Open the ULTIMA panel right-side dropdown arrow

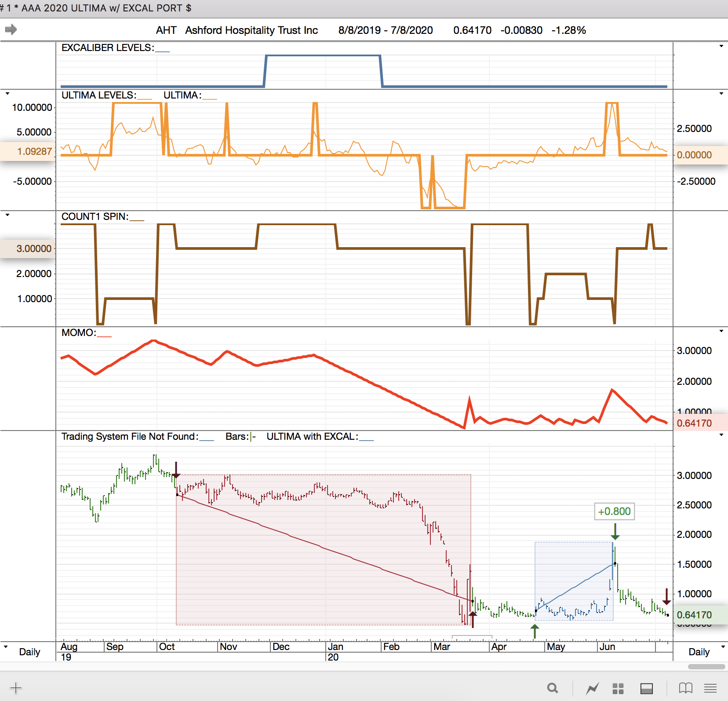[721, 94]
